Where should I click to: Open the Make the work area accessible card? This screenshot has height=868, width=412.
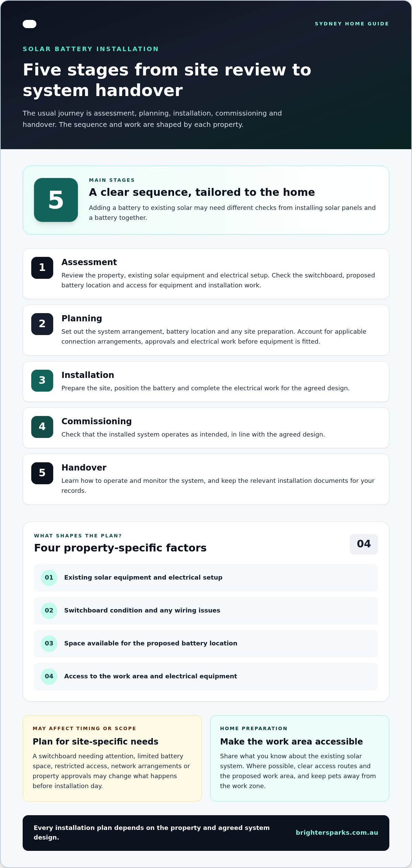(x=300, y=758)
